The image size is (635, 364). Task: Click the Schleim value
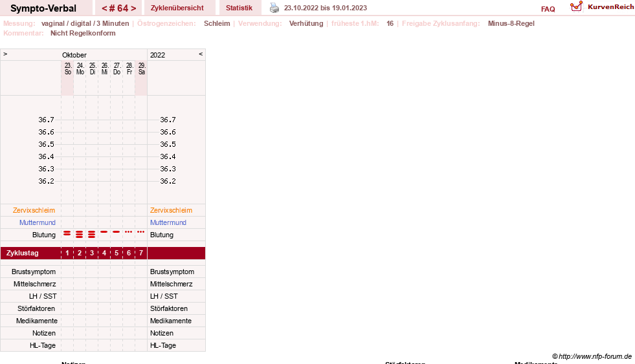click(x=217, y=23)
